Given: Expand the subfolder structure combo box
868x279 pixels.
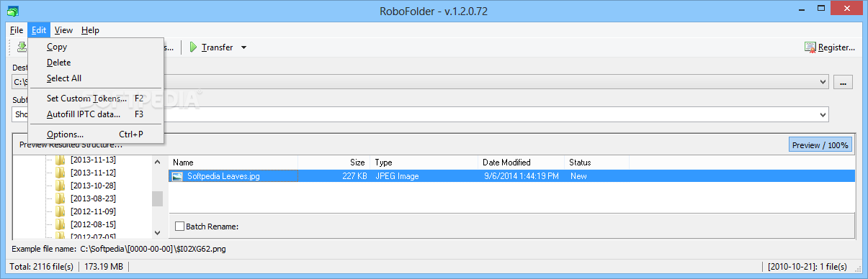Looking at the screenshot, I should coord(823,115).
